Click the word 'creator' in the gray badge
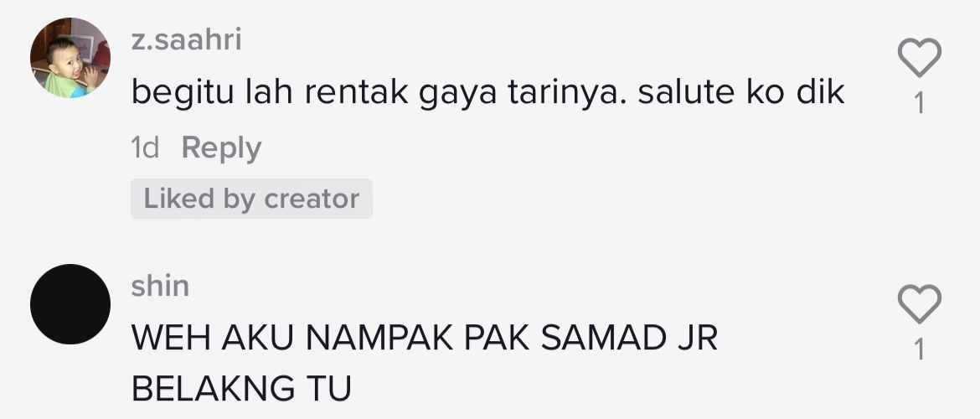Viewport: 980px width, 419px height. click(x=312, y=199)
